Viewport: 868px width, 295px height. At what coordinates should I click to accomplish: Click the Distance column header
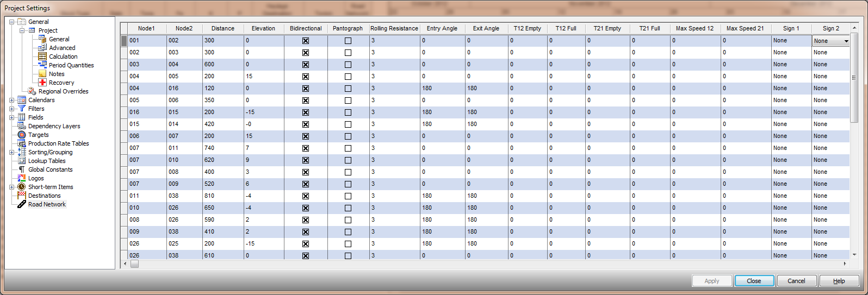coord(223,28)
